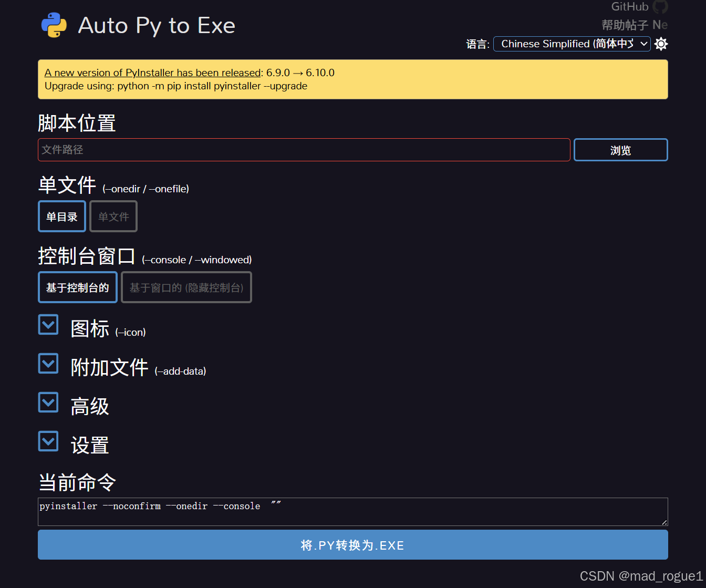Expand the 高级 advanced section
This screenshot has height=588, width=706.
click(x=48, y=402)
